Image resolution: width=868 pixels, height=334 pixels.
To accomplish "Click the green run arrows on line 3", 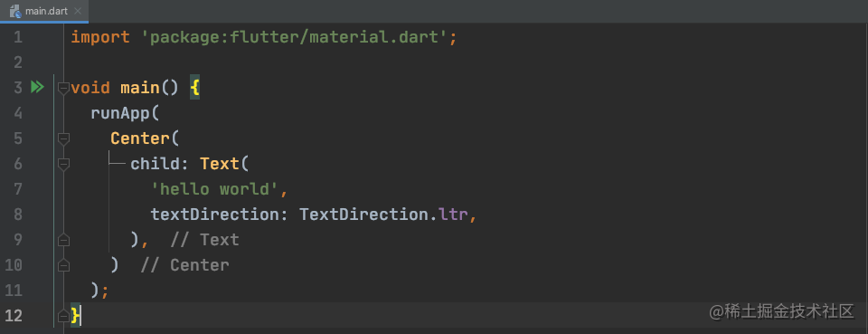I will 37,88.
